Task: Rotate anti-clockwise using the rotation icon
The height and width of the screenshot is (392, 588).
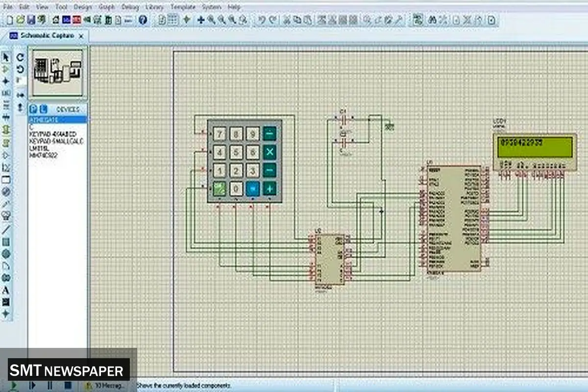Action: pyautogui.click(x=20, y=69)
